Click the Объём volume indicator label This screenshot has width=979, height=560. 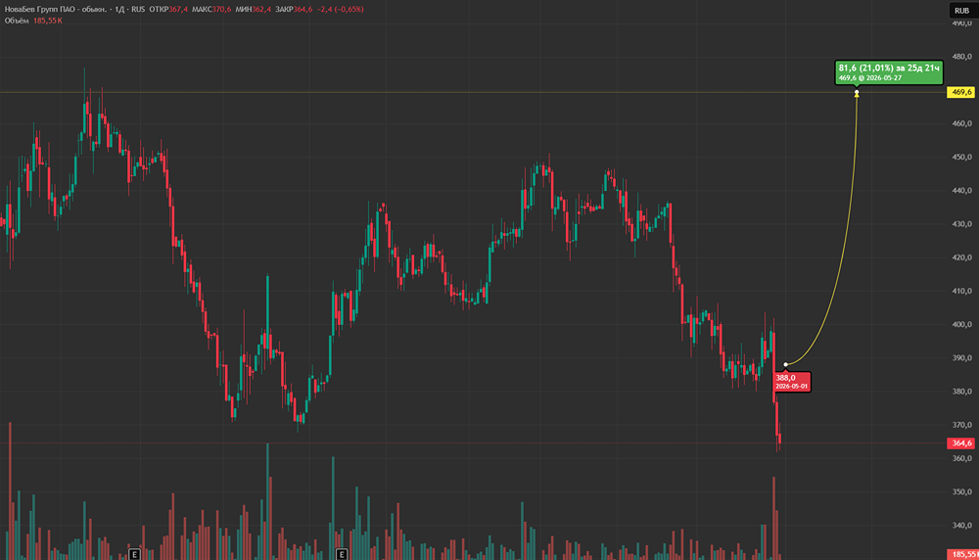17,21
